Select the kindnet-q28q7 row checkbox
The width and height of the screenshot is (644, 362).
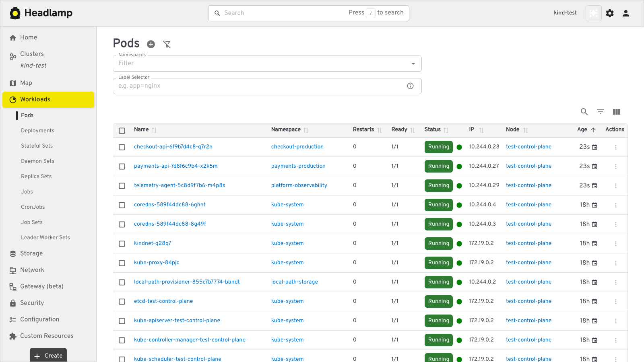122,244
